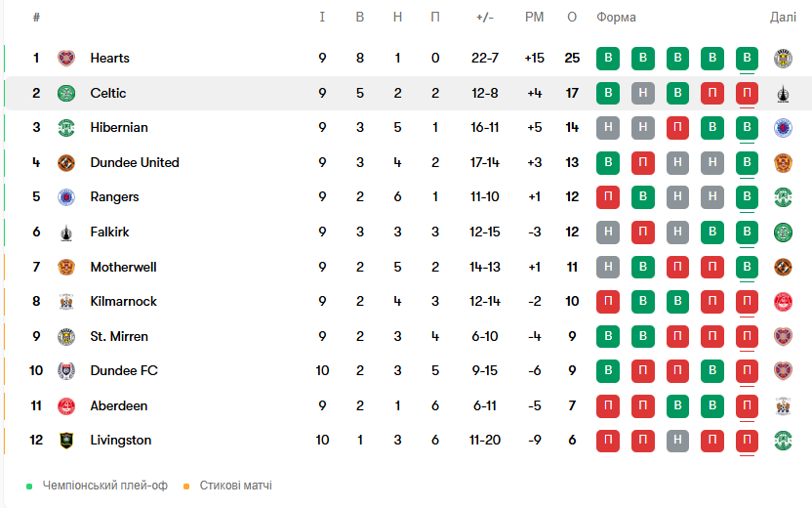The height and width of the screenshot is (508, 812).
Task: Click the Rangers crest beside the team name
Action: pos(66,197)
